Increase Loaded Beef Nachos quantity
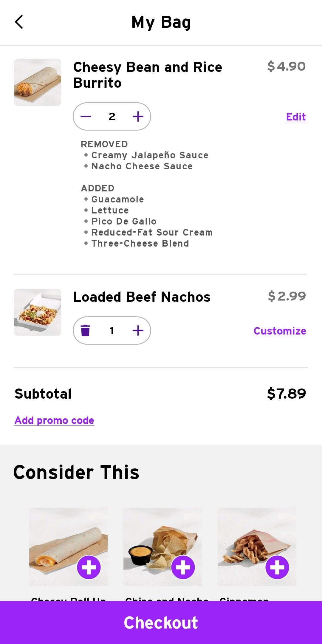Screen dimensions: 322x644 [138, 330]
